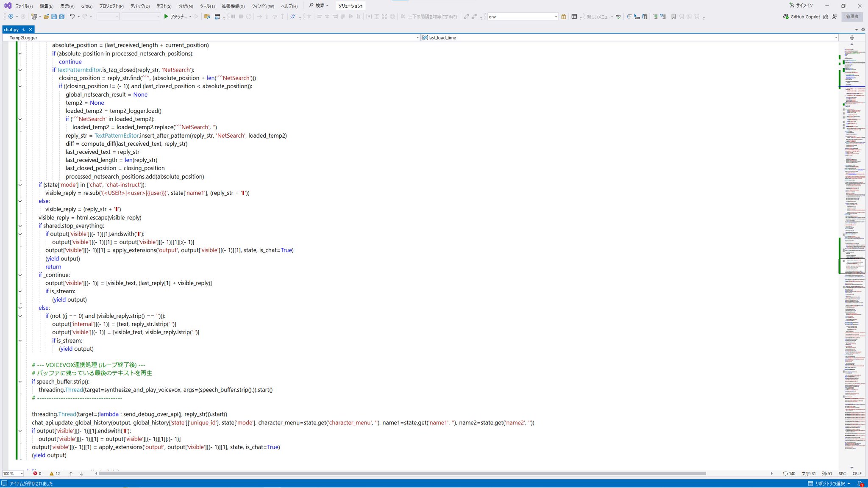Viewport: 868px width, 488px height.
Task: Open the ファイル(F) menu
Action: coord(24,6)
